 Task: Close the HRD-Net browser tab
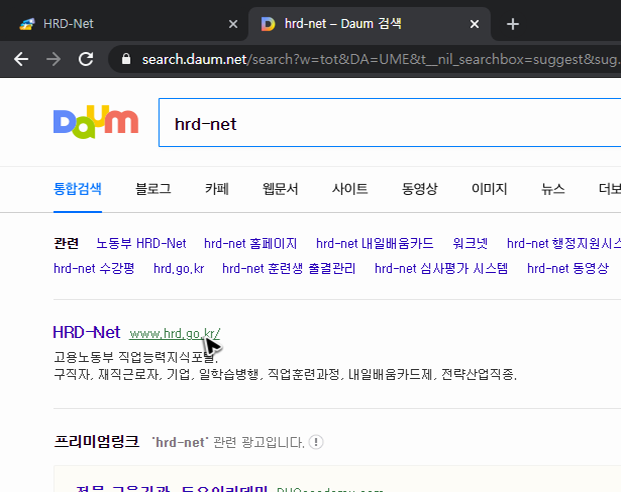click(233, 24)
